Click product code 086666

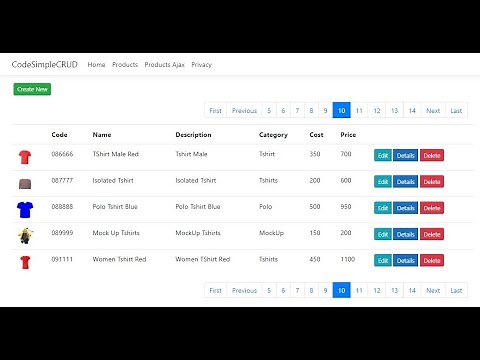62,154
